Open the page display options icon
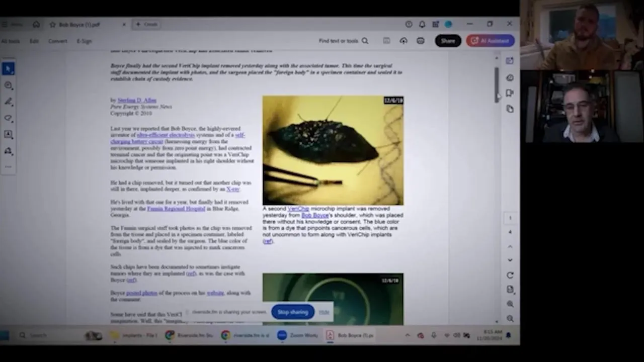644x362 pixels. (510, 290)
